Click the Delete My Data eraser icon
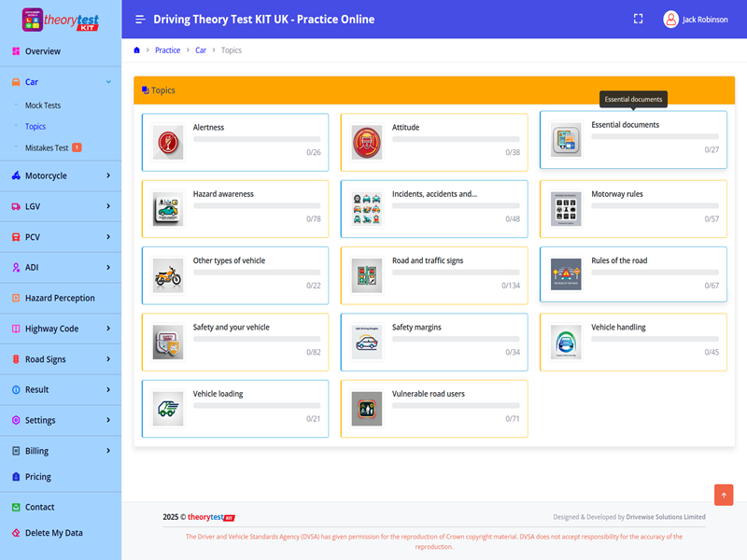This screenshot has width=747, height=560. 16,533
